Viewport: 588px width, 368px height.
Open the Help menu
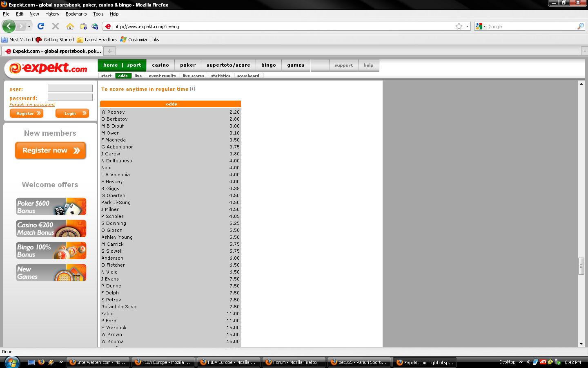[114, 14]
